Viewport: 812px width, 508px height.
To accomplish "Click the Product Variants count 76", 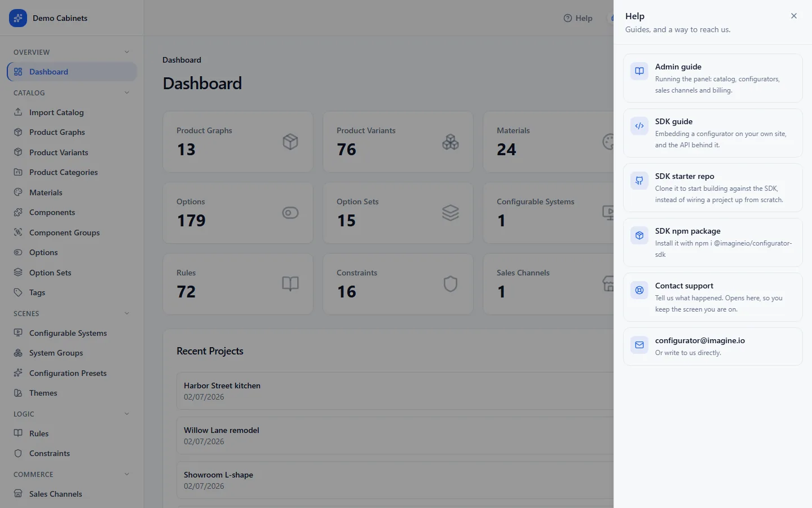I will (346, 150).
